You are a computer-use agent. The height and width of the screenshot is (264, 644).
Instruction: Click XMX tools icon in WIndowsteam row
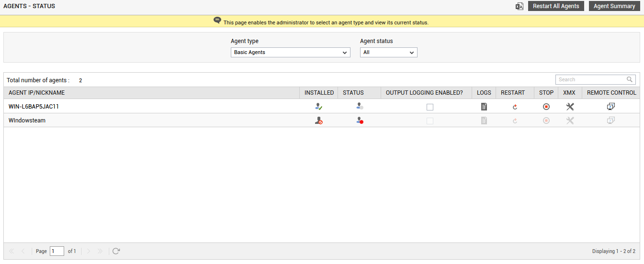570,121
